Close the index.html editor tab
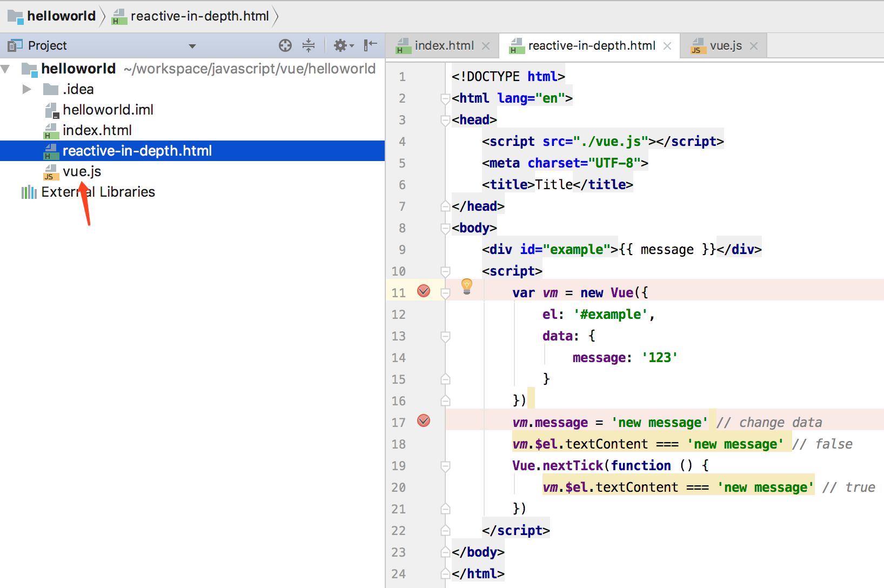The width and height of the screenshot is (884, 588). pos(486,46)
